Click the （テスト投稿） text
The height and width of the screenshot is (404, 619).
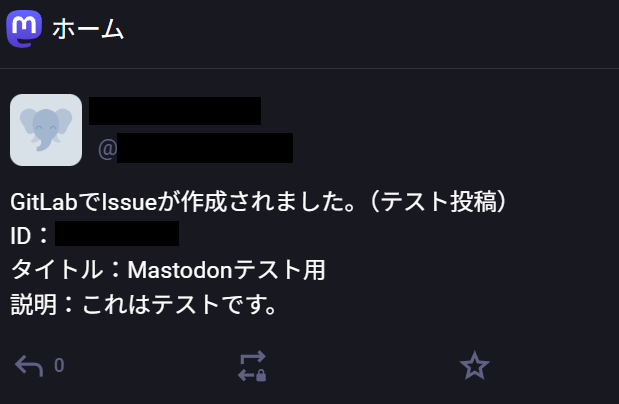click(x=438, y=202)
